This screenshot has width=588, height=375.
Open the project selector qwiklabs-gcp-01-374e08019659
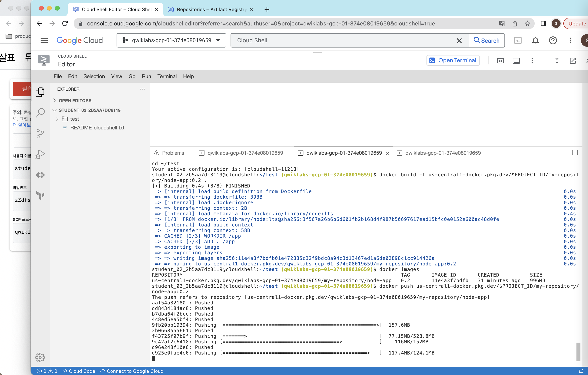click(171, 40)
